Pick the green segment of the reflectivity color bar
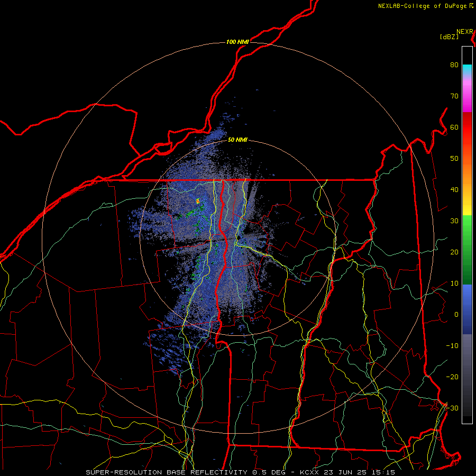Viewport: 476px width, 476px height. point(467,250)
